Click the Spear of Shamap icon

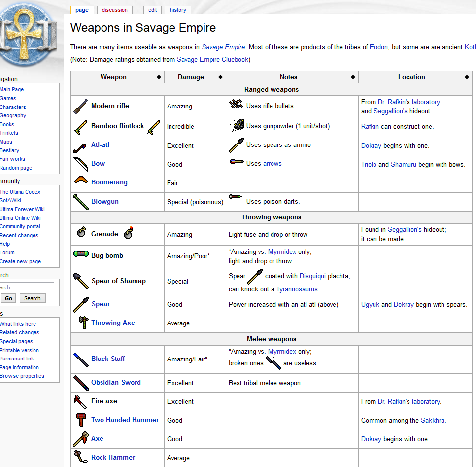point(81,281)
